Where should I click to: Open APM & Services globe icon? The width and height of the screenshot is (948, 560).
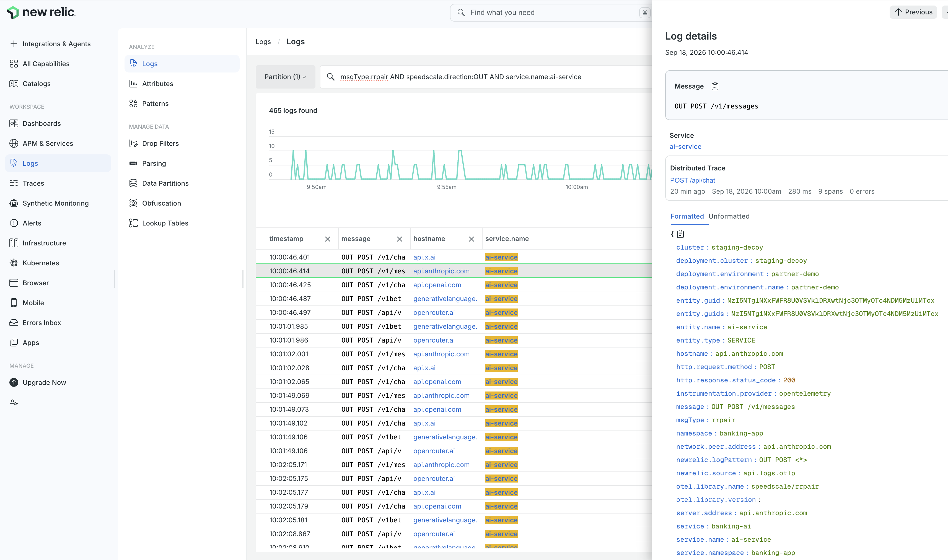click(14, 143)
